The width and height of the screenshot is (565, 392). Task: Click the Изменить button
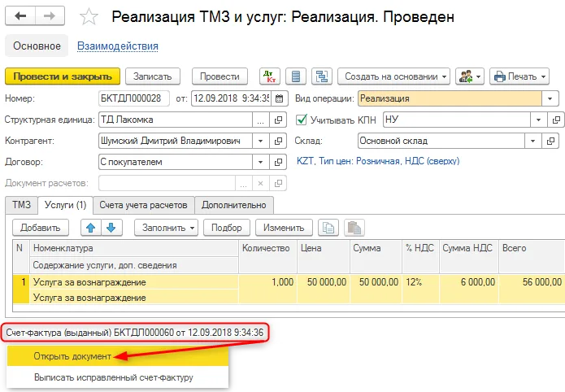(284, 228)
